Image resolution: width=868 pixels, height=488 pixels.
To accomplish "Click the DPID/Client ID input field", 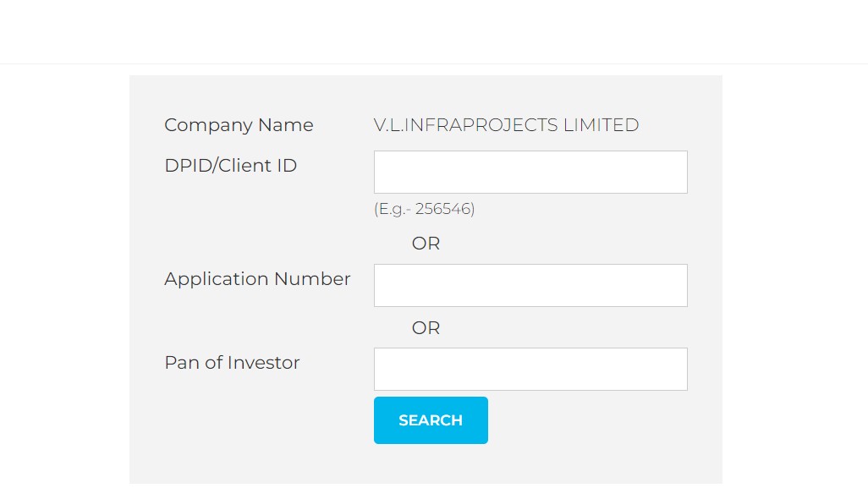I will 530,172.
